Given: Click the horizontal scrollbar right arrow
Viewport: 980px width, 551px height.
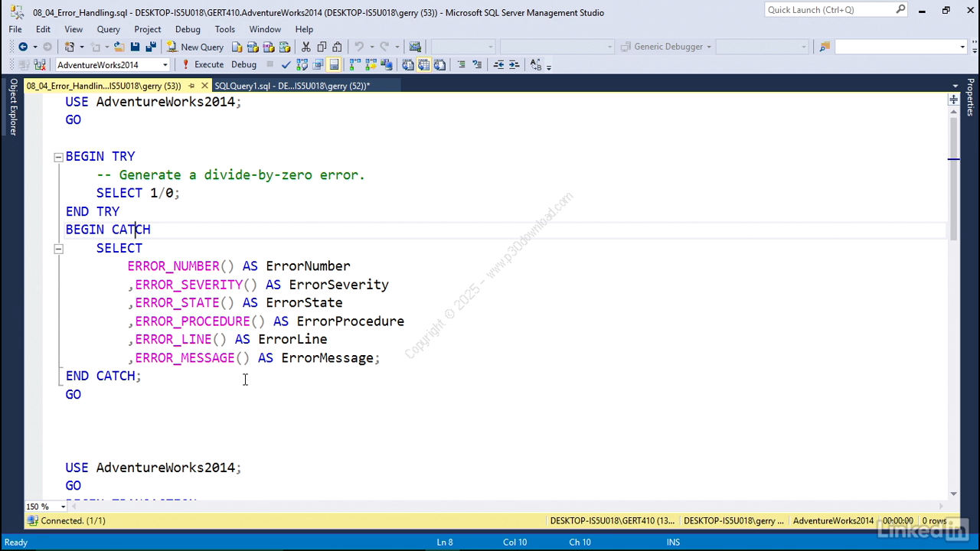Looking at the screenshot, I should pyautogui.click(x=942, y=507).
